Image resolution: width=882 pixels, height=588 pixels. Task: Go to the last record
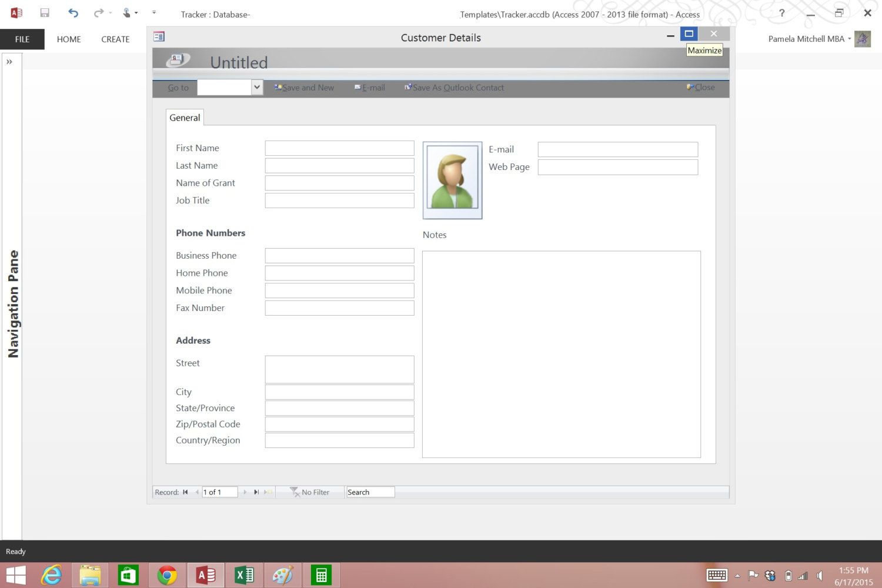256,492
